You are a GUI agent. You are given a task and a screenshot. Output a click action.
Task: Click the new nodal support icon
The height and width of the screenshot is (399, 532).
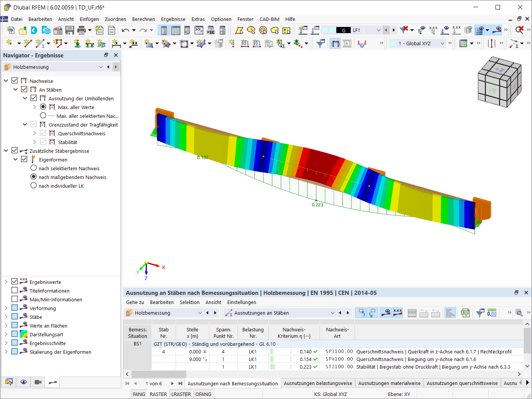78,43
